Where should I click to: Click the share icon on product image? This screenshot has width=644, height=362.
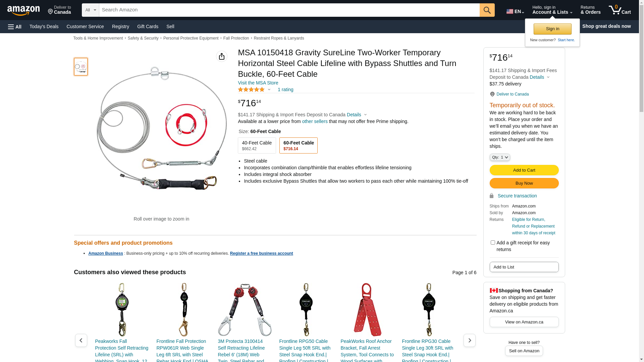click(x=222, y=56)
